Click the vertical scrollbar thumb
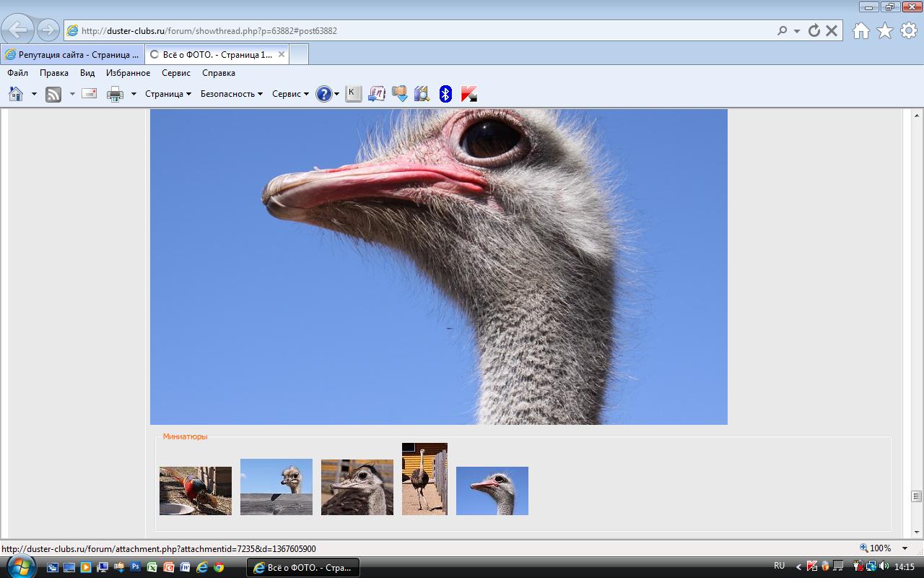 [916, 496]
